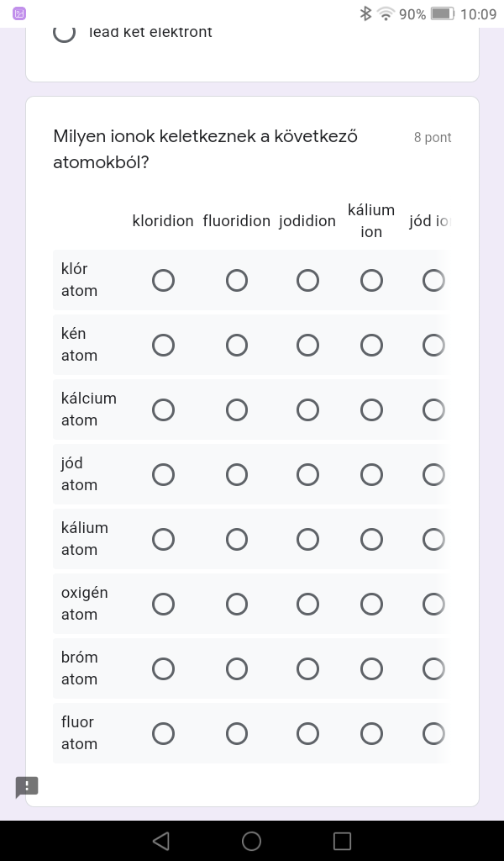Select kálium ion for kálium atom
The height and width of the screenshot is (861, 504).
click(371, 539)
